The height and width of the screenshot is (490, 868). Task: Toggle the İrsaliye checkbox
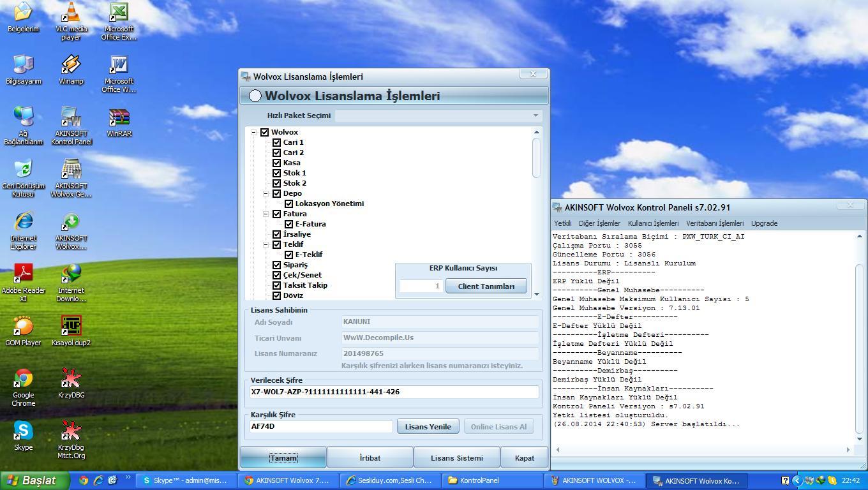[276, 234]
